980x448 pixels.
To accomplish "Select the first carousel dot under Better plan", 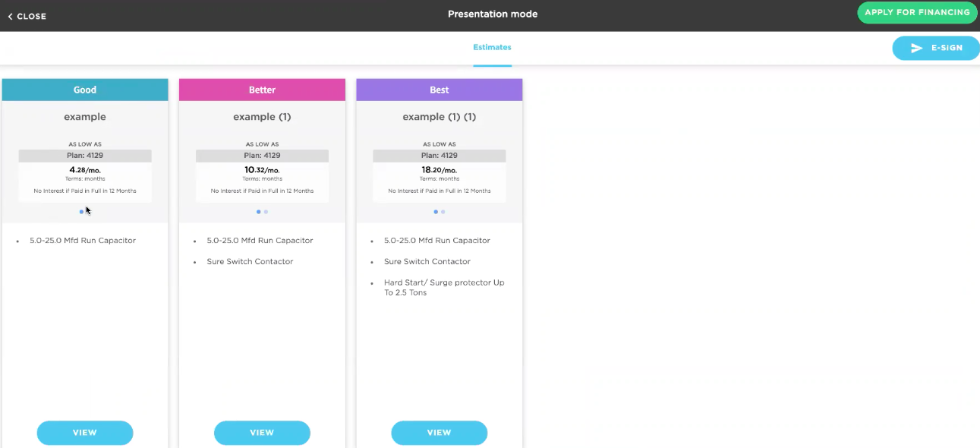I will click(x=258, y=212).
